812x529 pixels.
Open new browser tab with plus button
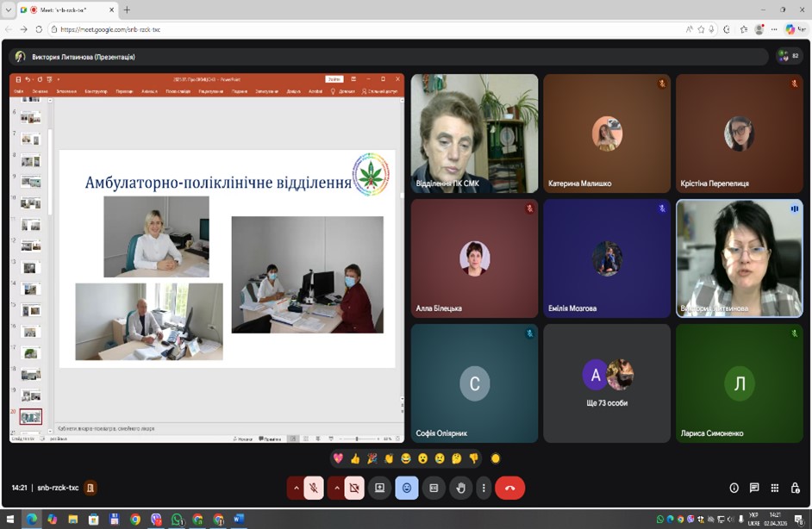(x=127, y=9)
